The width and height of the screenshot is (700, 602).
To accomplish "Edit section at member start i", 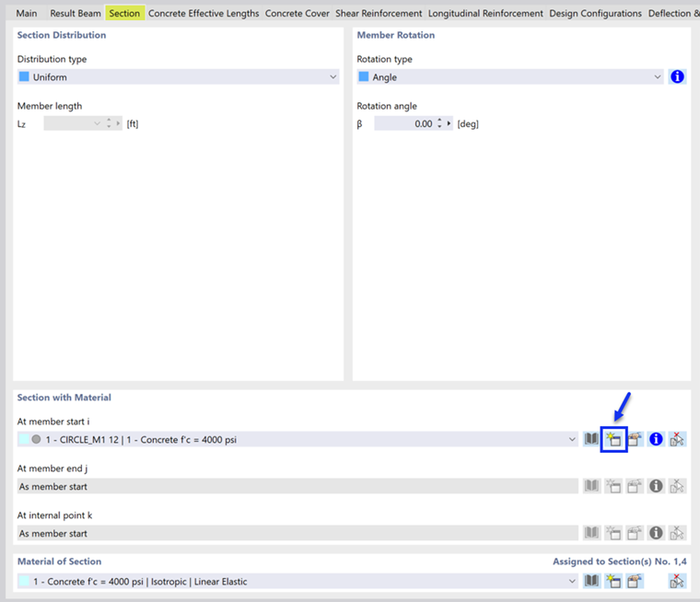I will tap(635, 439).
